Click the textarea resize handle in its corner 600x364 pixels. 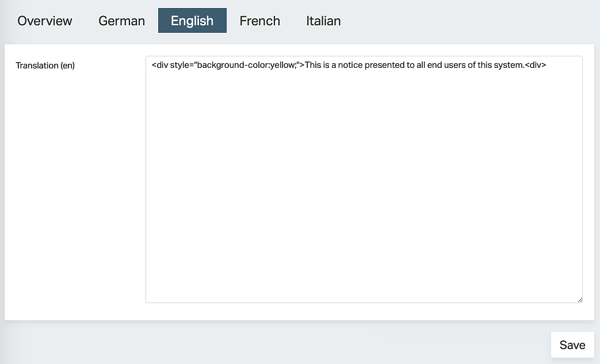click(579, 299)
